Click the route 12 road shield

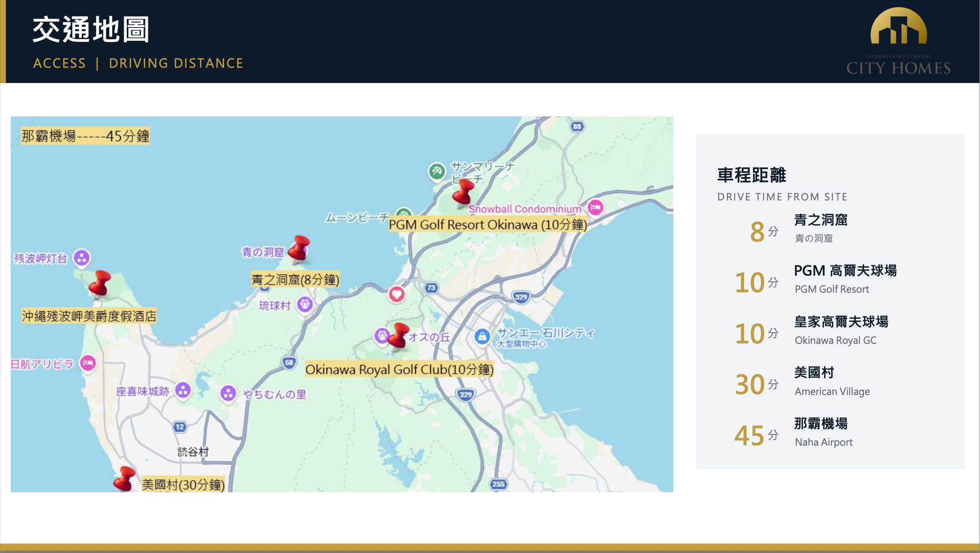pos(180,427)
